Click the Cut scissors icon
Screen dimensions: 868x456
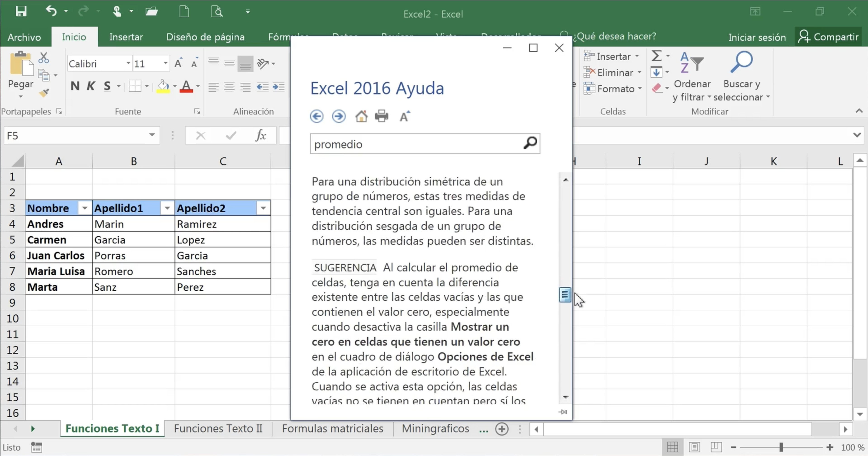[x=43, y=58]
